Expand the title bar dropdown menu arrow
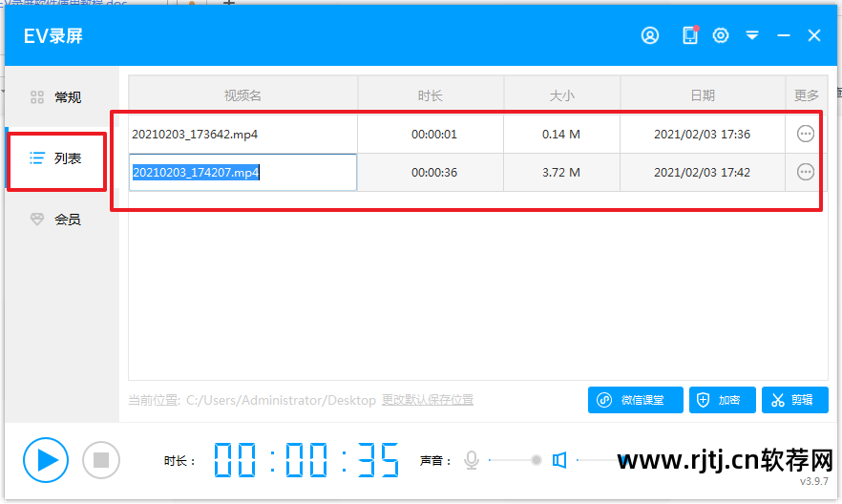Screen dimensions: 842x504 pyautogui.click(x=752, y=35)
